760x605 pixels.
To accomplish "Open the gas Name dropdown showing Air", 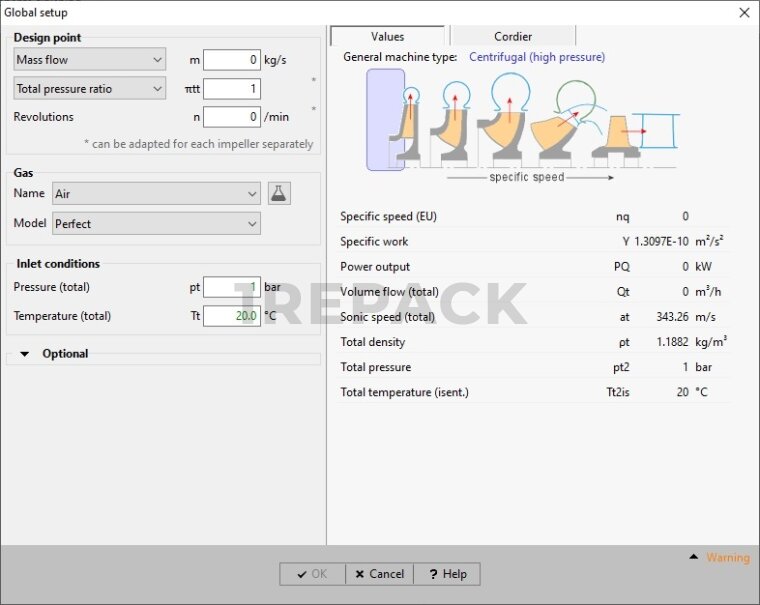I will (156, 194).
